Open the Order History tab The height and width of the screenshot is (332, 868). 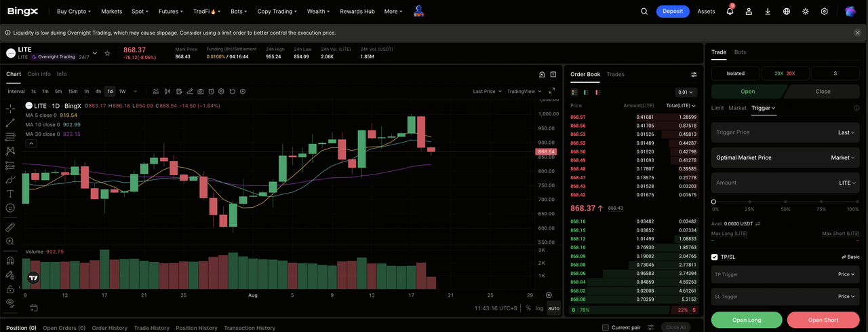point(109,328)
